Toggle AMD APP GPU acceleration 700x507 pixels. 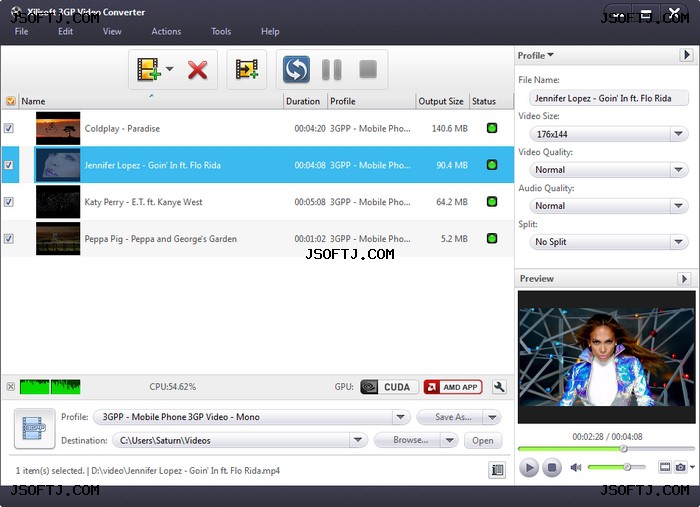[x=453, y=387]
